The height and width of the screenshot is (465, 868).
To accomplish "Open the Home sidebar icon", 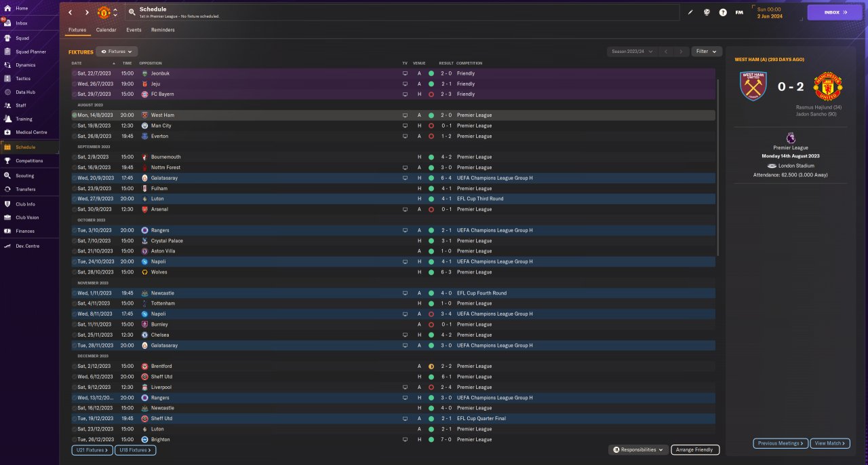I will 7,8.
